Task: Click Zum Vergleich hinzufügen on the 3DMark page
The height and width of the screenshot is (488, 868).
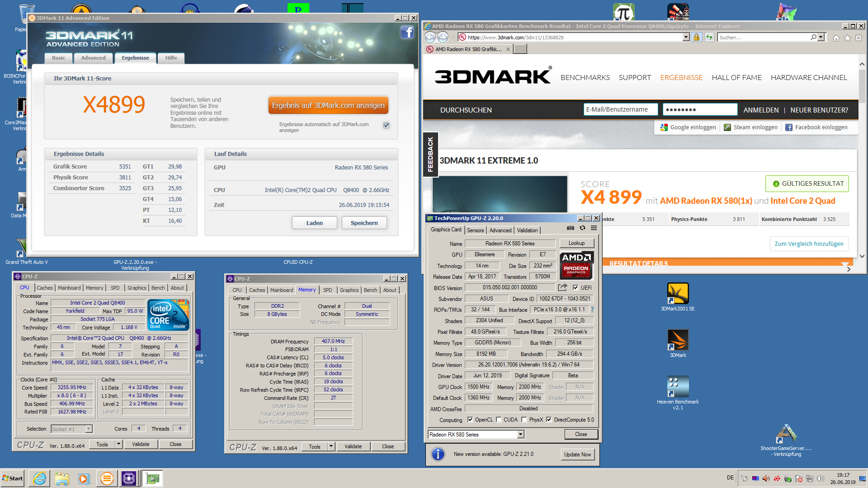Action: pyautogui.click(x=809, y=244)
